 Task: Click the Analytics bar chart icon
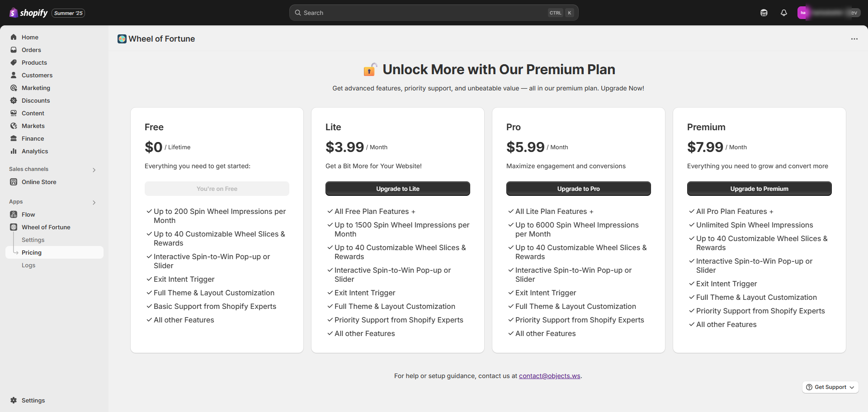(x=14, y=151)
